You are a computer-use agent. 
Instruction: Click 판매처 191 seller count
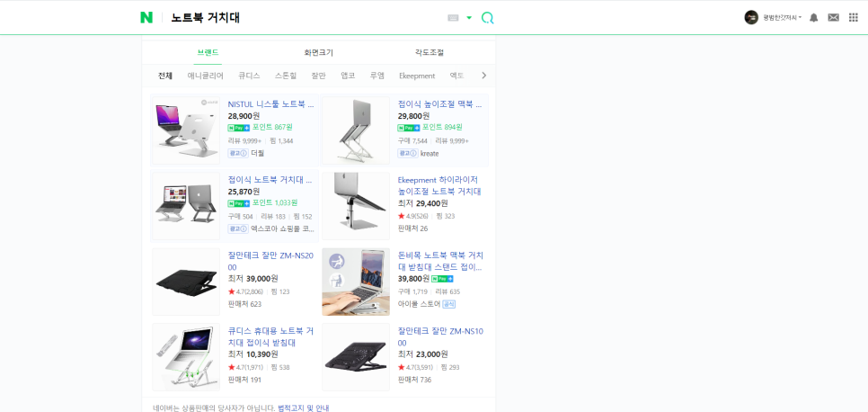click(x=244, y=380)
